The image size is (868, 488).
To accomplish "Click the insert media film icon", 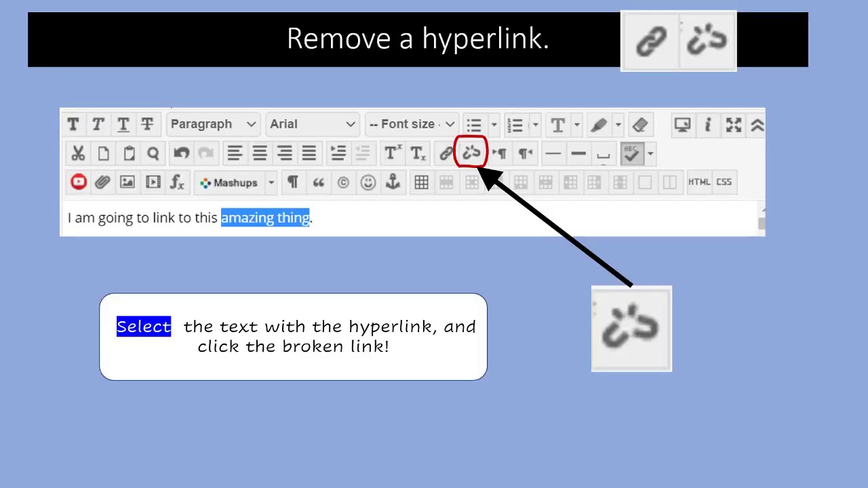I will (153, 182).
